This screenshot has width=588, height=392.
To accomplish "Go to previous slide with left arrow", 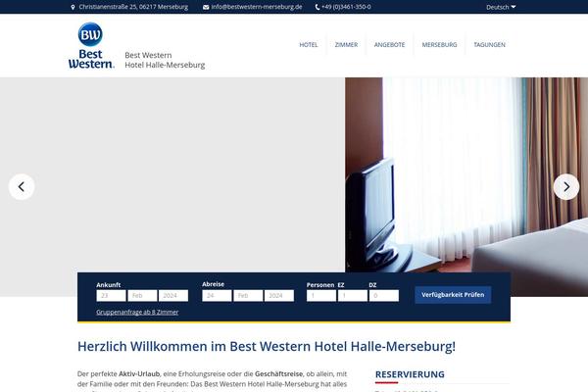I will [x=22, y=186].
